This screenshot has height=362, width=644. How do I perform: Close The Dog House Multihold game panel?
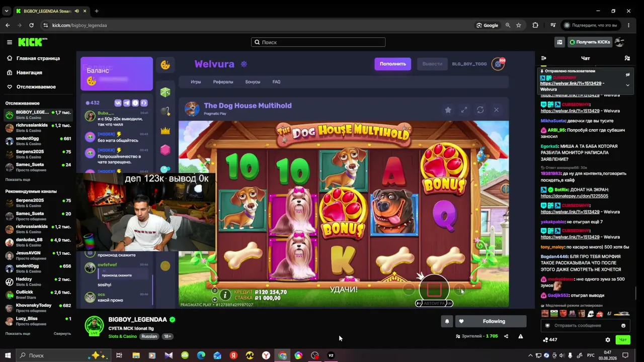tap(496, 110)
